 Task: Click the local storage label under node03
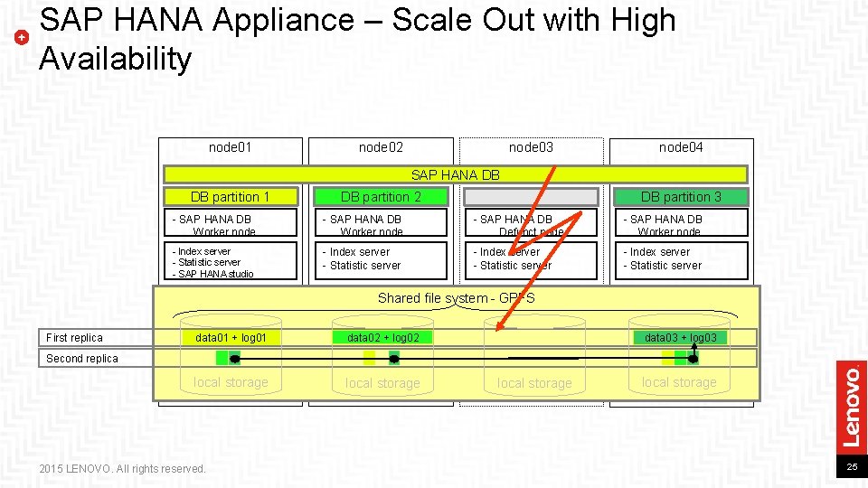click(534, 383)
